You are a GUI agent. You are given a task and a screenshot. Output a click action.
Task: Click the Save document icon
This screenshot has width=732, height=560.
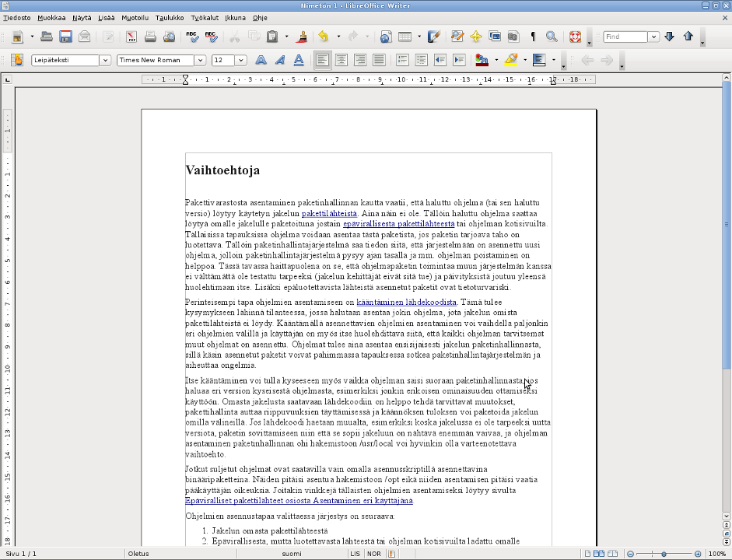tap(65, 37)
